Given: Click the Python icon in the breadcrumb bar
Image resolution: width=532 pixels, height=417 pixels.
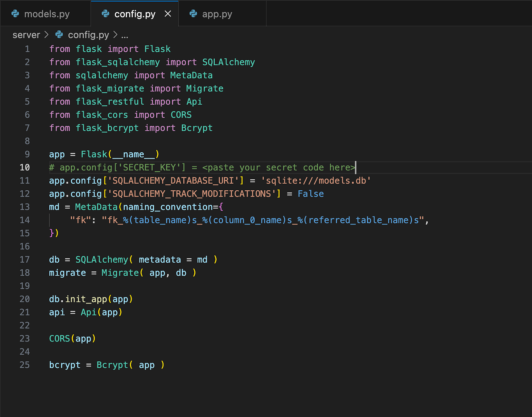Looking at the screenshot, I should point(59,34).
